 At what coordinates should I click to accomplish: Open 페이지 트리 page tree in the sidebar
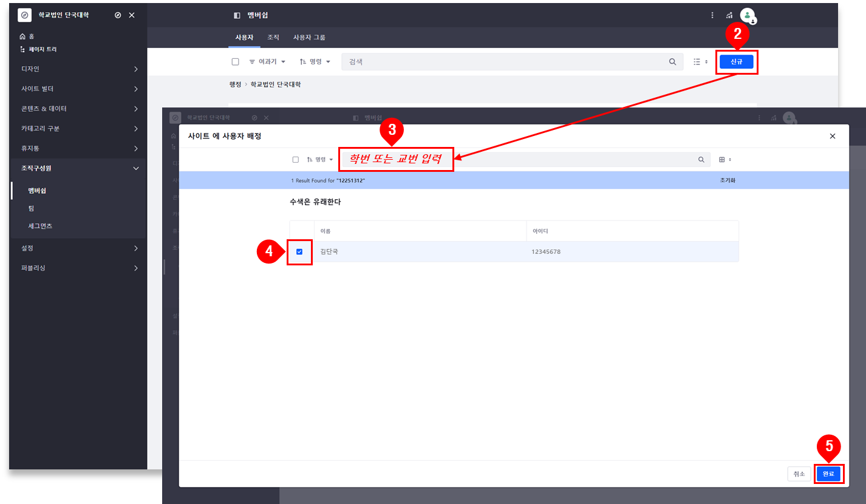[x=41, y=49]
